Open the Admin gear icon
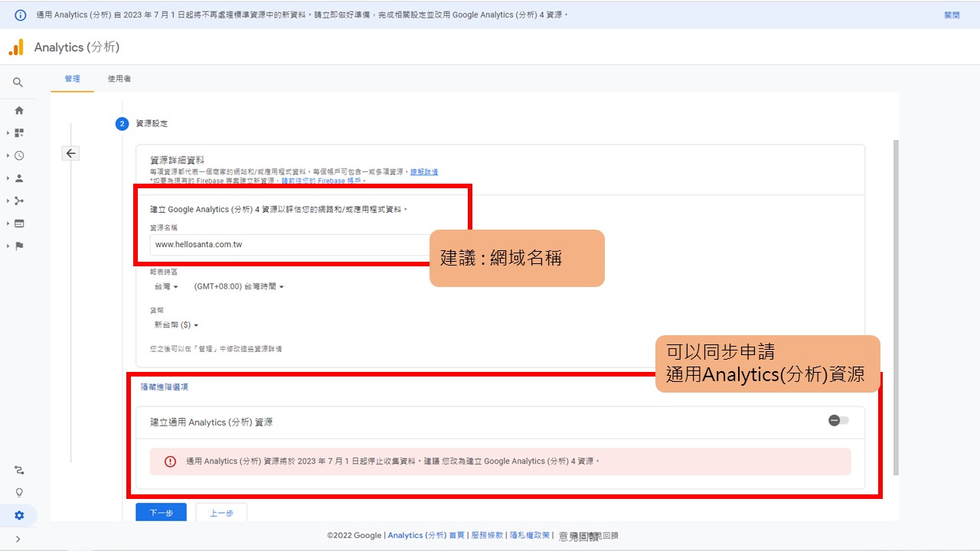Image resolution: width=980 pixels, height=551 pixels. [19, 516]
